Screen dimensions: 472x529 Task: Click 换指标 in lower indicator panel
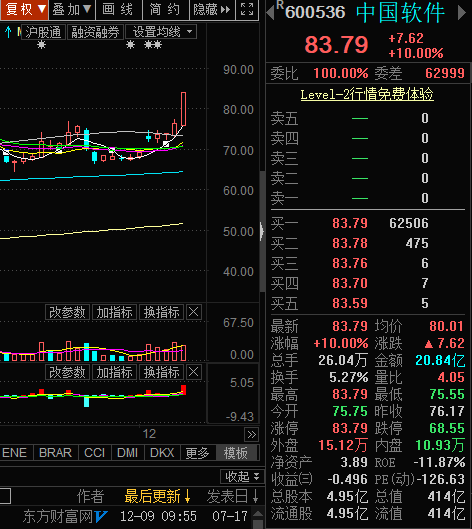162,372
